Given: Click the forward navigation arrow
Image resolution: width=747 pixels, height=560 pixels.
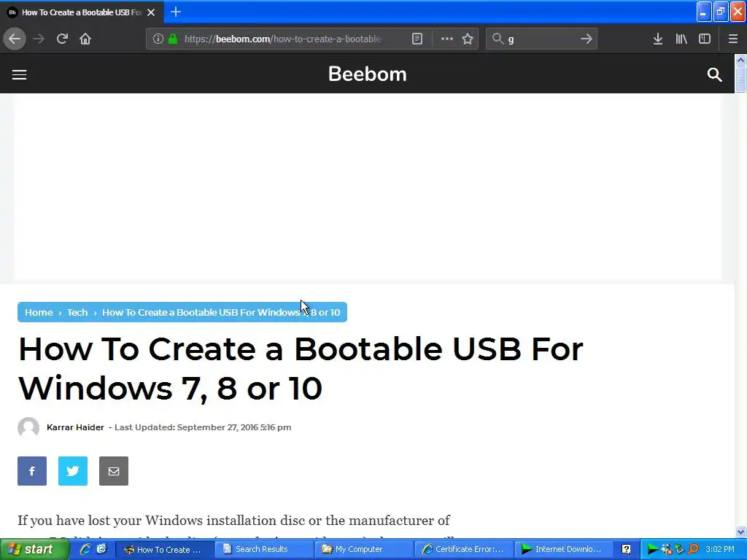Looking at the screenshot, I should [39, 39].
